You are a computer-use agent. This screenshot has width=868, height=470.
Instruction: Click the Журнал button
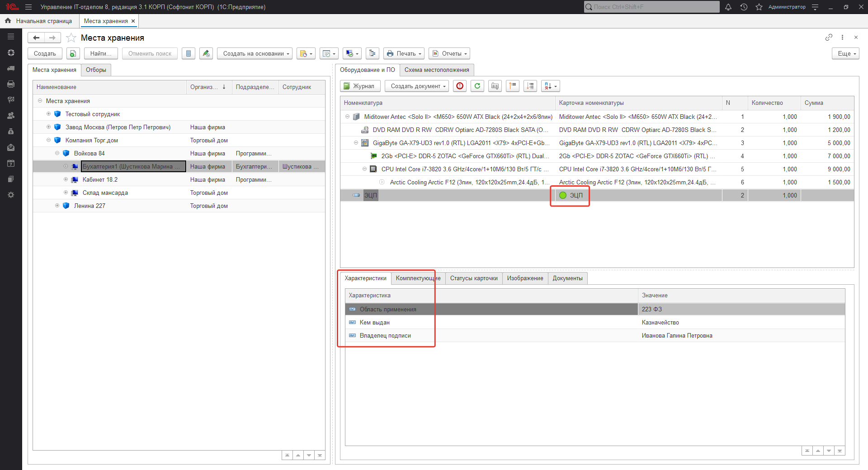coord(359,86)
